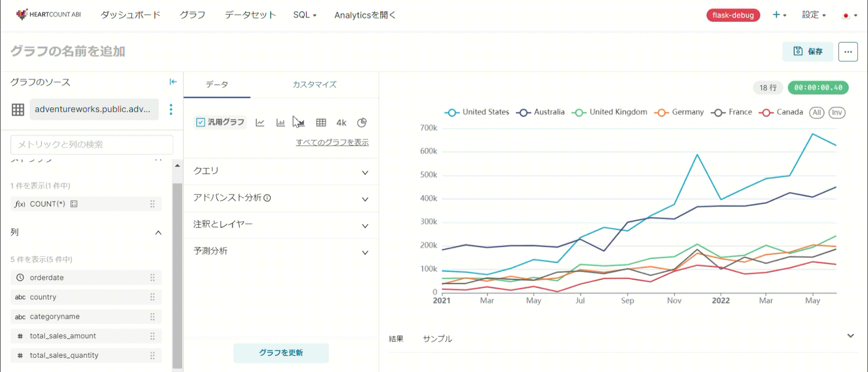Click the legend Inv (invert) button

click(837, 113)
